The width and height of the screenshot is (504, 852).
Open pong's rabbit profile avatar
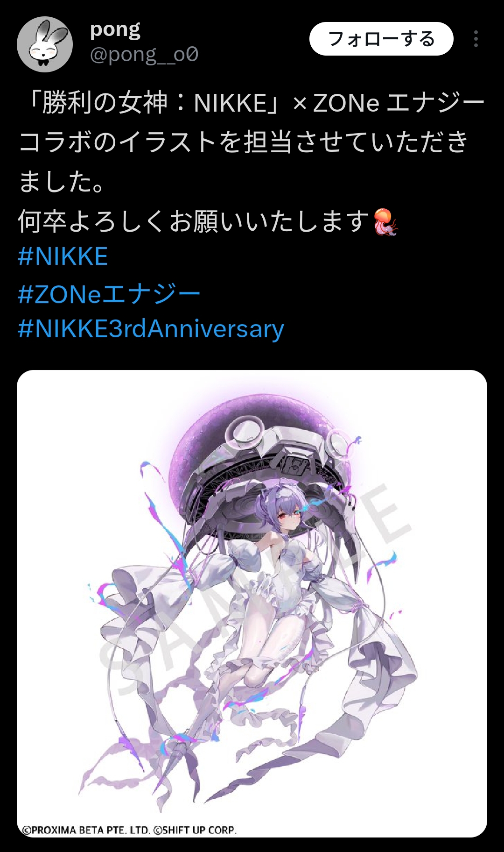(45, 44)
